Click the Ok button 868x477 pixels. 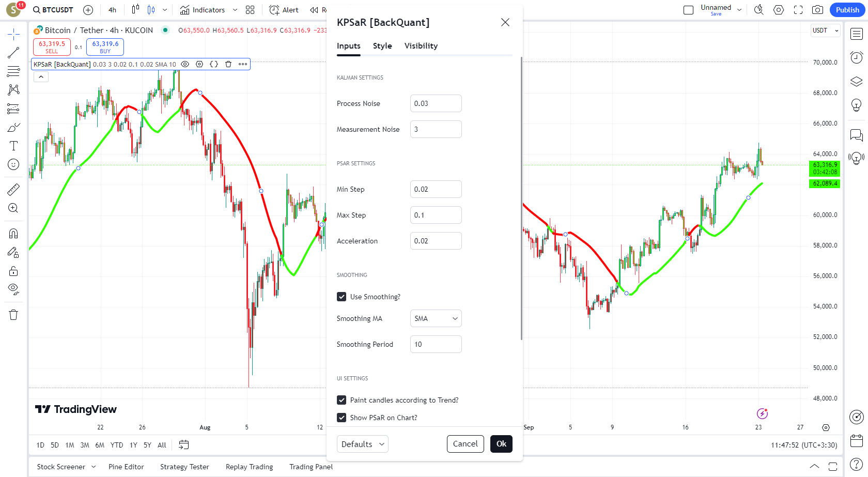coord(501,444)
